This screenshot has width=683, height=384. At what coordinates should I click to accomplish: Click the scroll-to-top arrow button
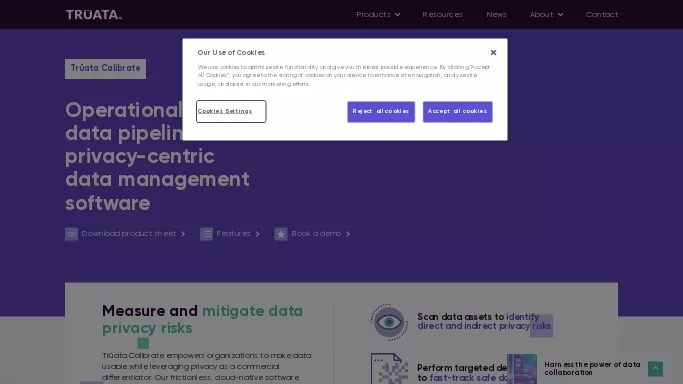[655, 369]
